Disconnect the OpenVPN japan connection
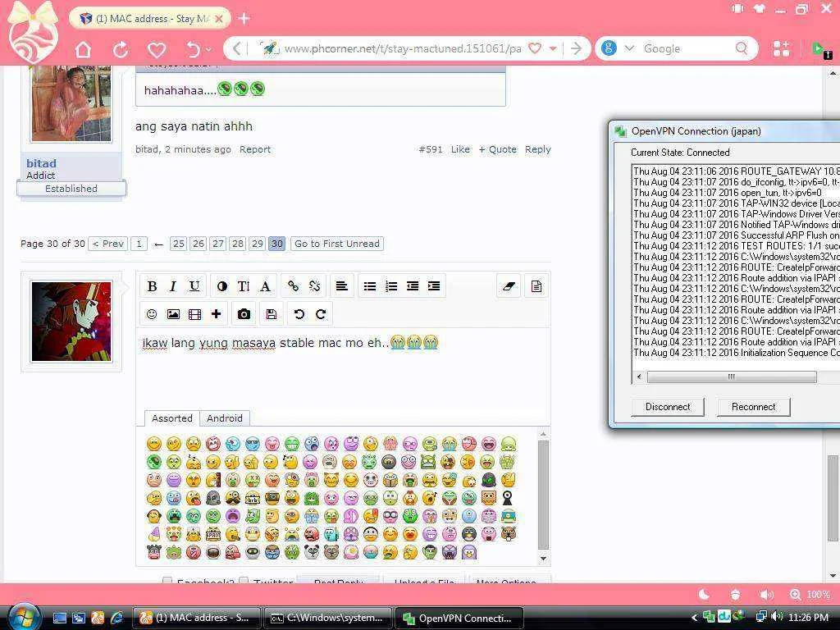This screenshot has height=630, width=840. 668,407
